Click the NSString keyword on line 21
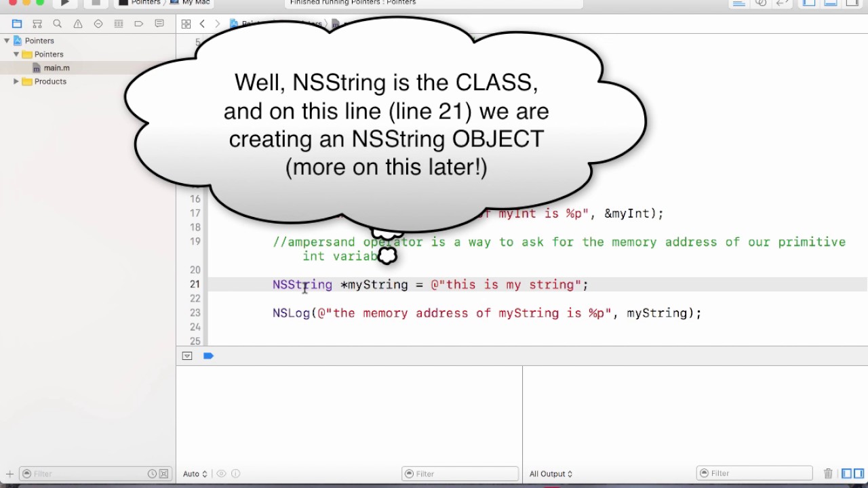Viewport: 868px width, 488px height. click(x=302, y=285)
